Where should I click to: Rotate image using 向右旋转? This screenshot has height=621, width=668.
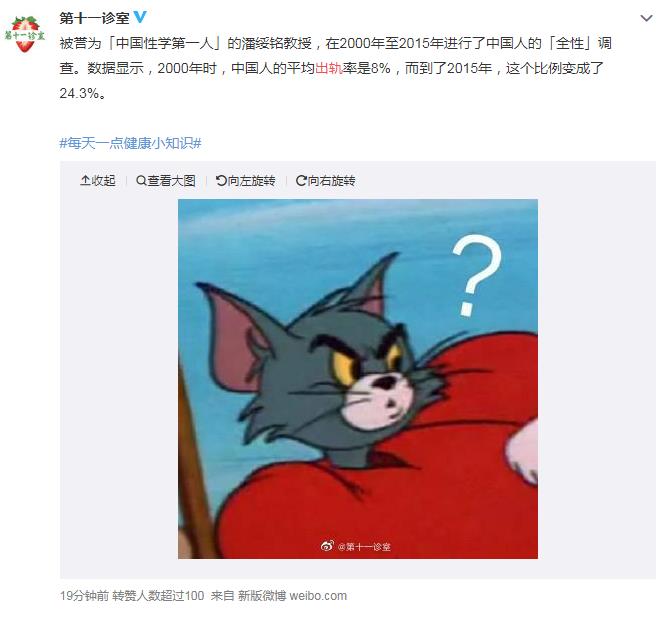[325, 181]
